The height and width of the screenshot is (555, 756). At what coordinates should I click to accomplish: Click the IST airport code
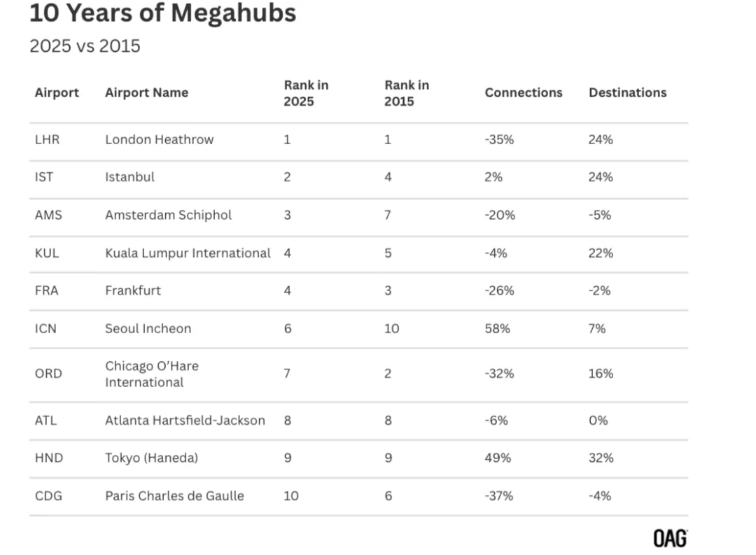pyautogui.click(x=44, y=177)
